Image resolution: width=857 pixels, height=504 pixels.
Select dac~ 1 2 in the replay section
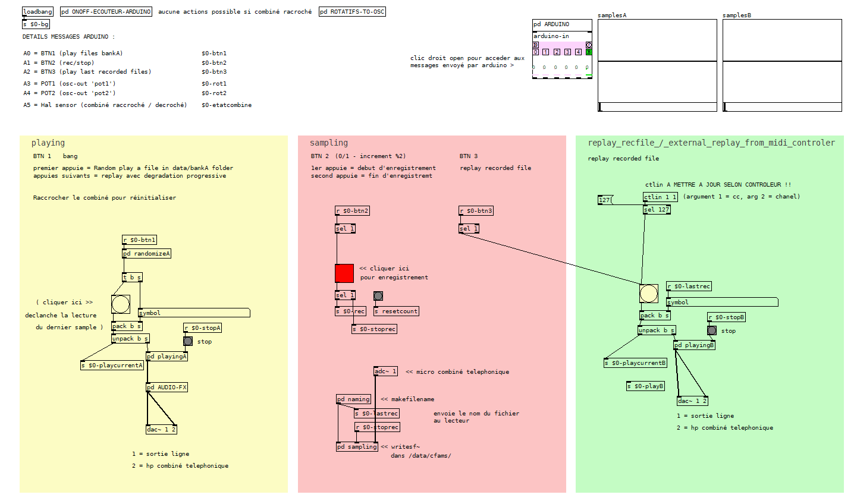click(x=693, y=401)
